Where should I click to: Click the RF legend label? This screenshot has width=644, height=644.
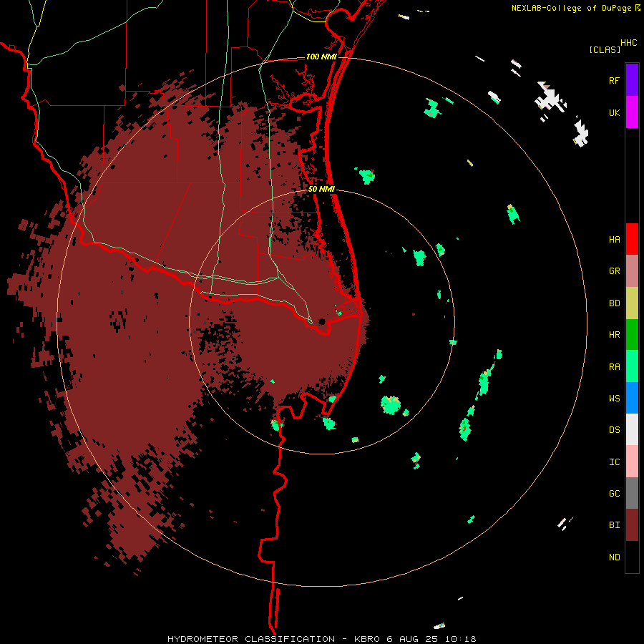pos(615,80)
